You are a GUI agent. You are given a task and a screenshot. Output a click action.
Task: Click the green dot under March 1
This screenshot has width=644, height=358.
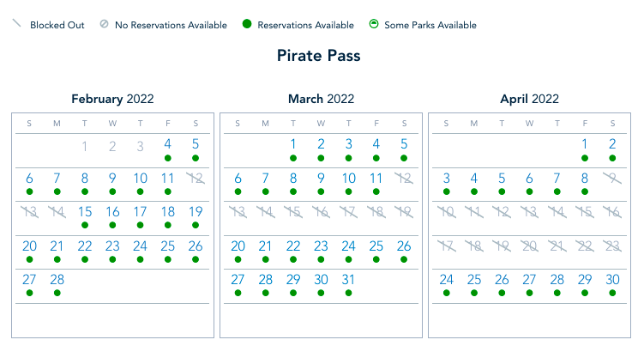click(x=293, y=159)
